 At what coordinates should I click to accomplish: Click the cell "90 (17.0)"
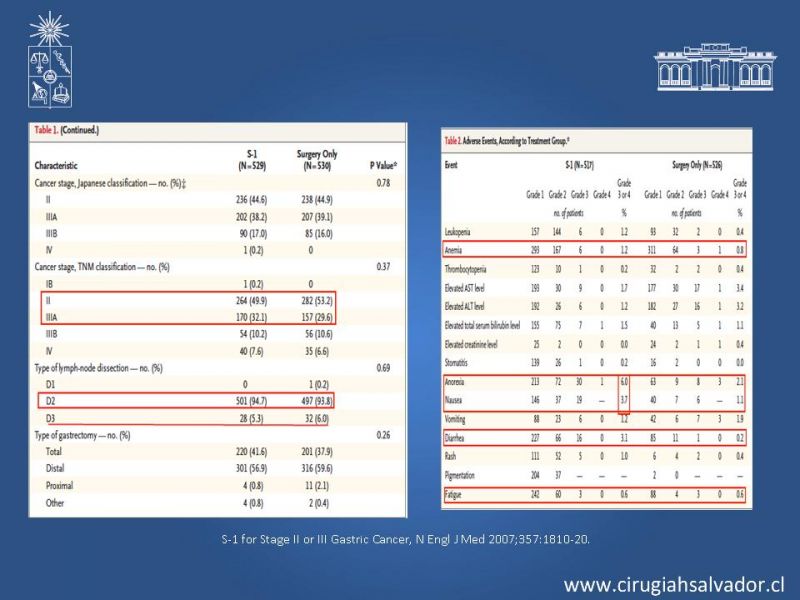(253, 234)
